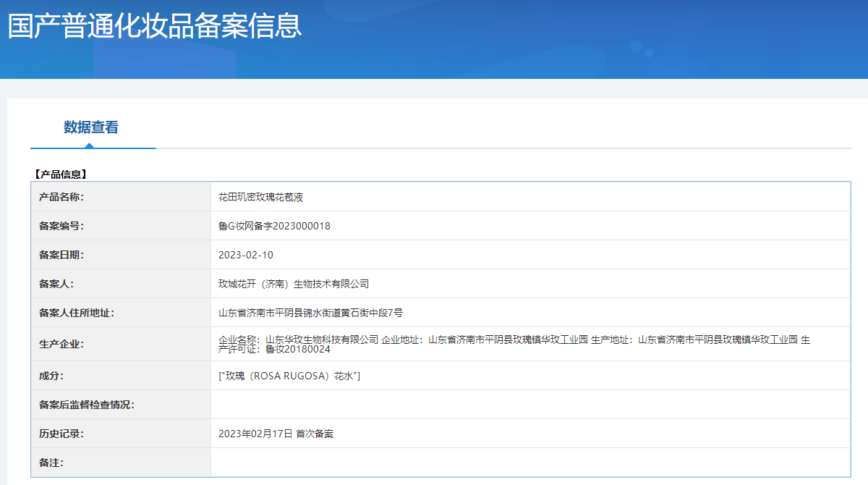Click the 国产普通化妆品备案信息 page title
Image resolution: width=868 pixels, height=485 pixels.
click(154, 26)
